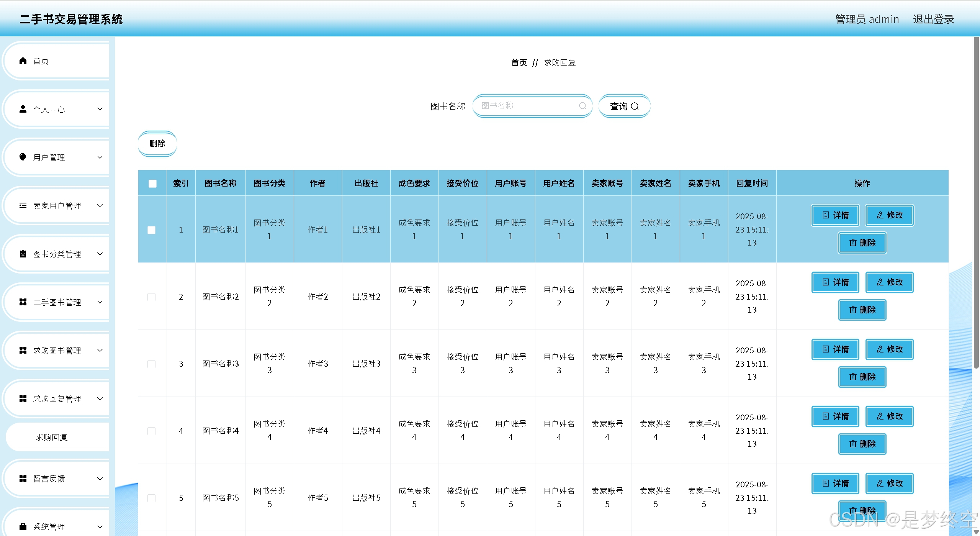Screen dimensions: 980x536
Task: Expand the 卖家用户管理 menu chevron
Action: click(x=100, y=205)
